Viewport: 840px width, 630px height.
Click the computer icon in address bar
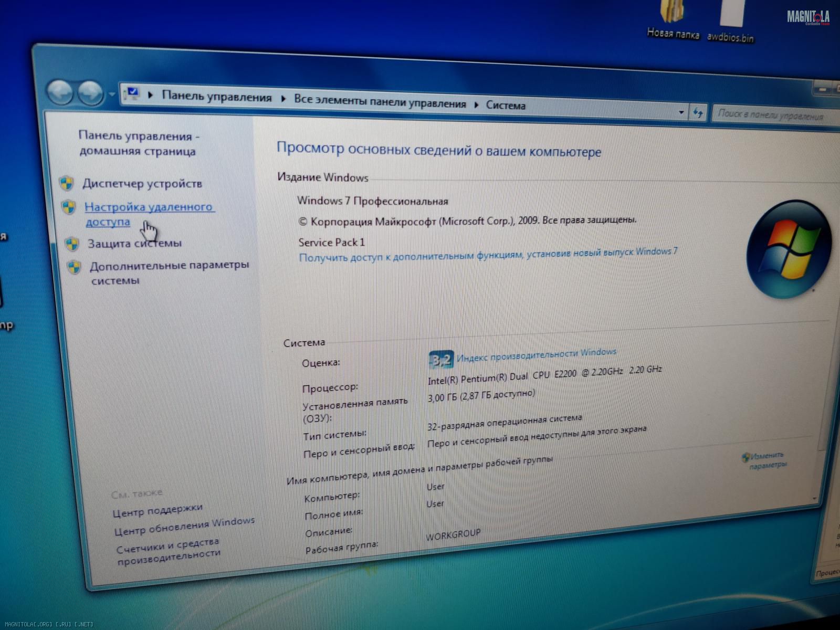131,94
